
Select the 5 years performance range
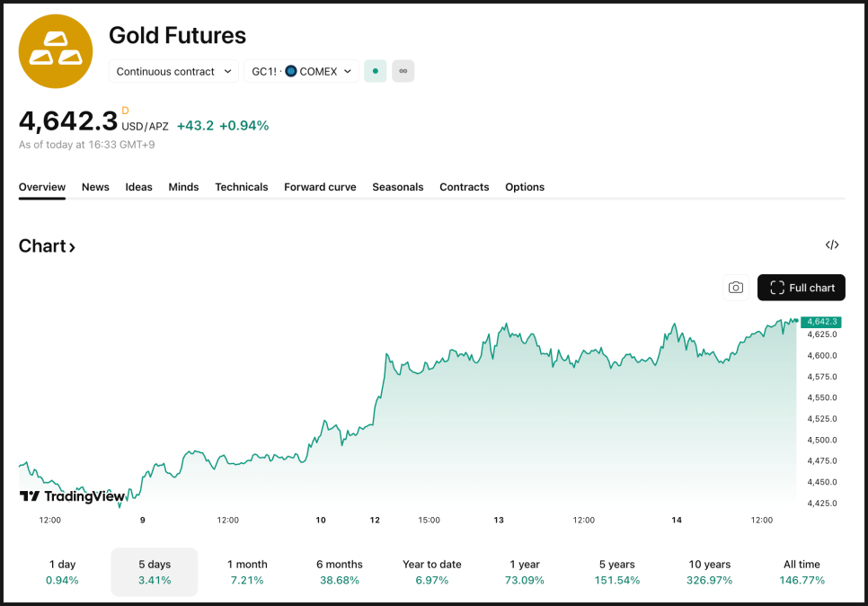point(616,572)
